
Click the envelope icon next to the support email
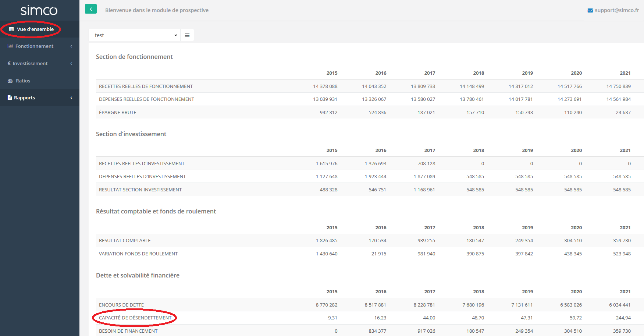(590, 10)
